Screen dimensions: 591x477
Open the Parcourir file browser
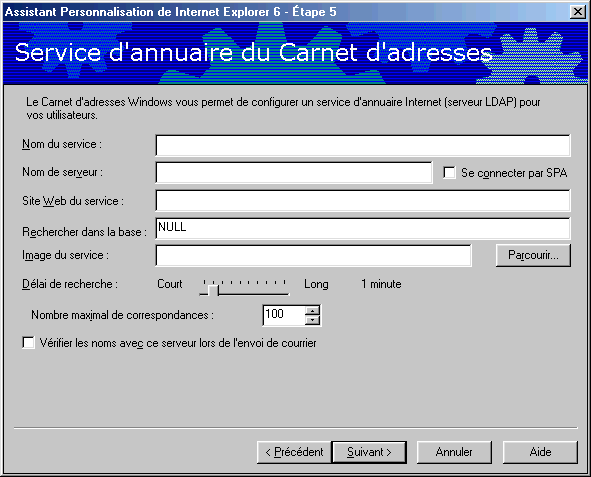tap(533, 255)
